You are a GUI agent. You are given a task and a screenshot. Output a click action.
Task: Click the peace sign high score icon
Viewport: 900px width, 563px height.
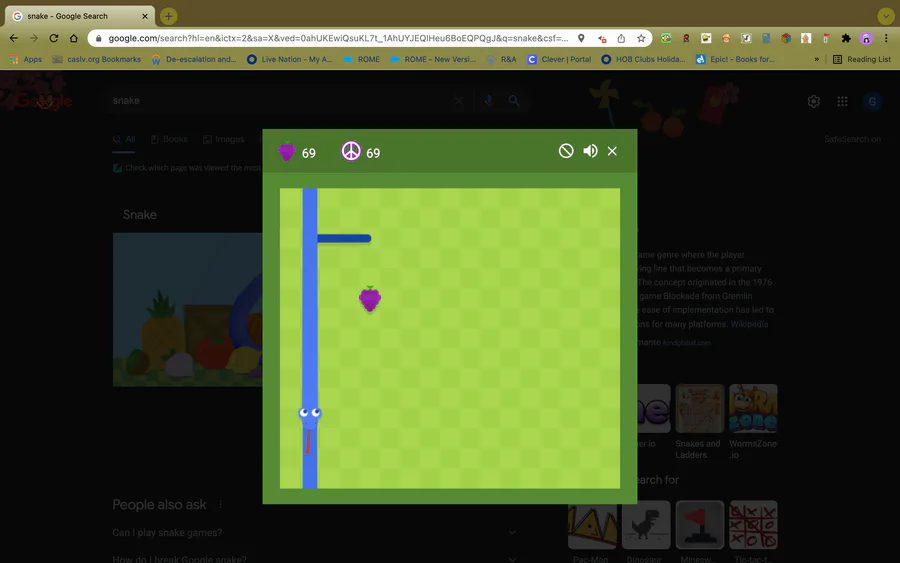click(351, 152)
